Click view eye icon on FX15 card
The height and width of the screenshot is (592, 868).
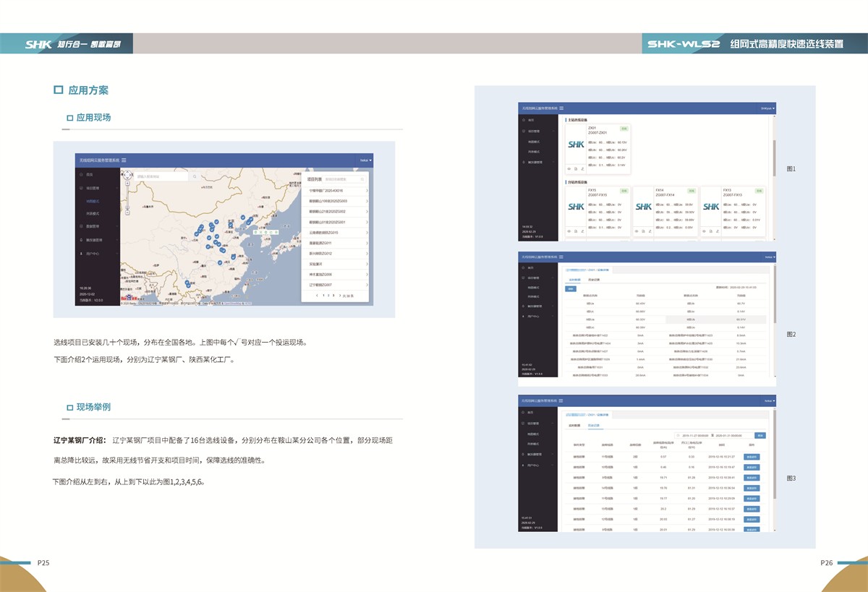click(x=569, y=231)
